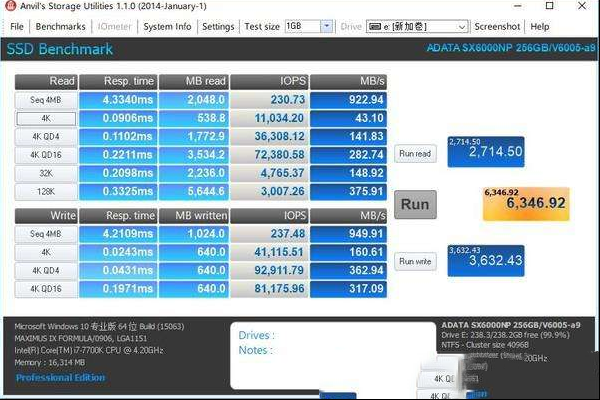Viewport: 600px width, 400px height.
Task: Click the read 4K QD16 IOPS 72,380.58
Action: click(x=269, y=155)
